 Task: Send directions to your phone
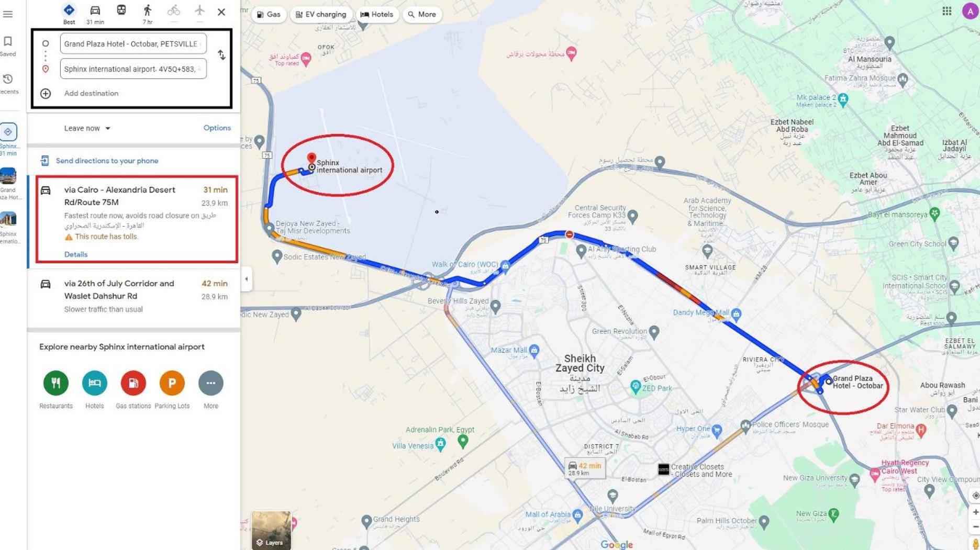coord(107,161)
